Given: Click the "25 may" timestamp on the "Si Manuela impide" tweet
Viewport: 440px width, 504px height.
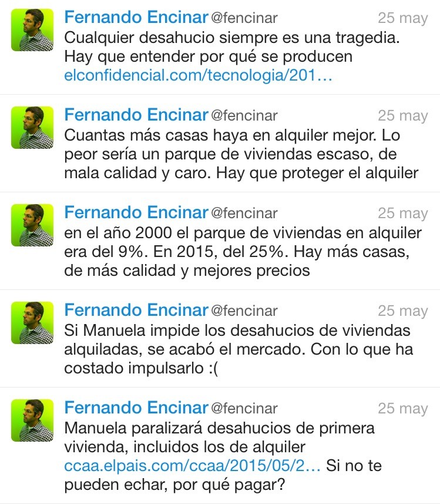Looking at the screenshot, I should tap(402, 311).
